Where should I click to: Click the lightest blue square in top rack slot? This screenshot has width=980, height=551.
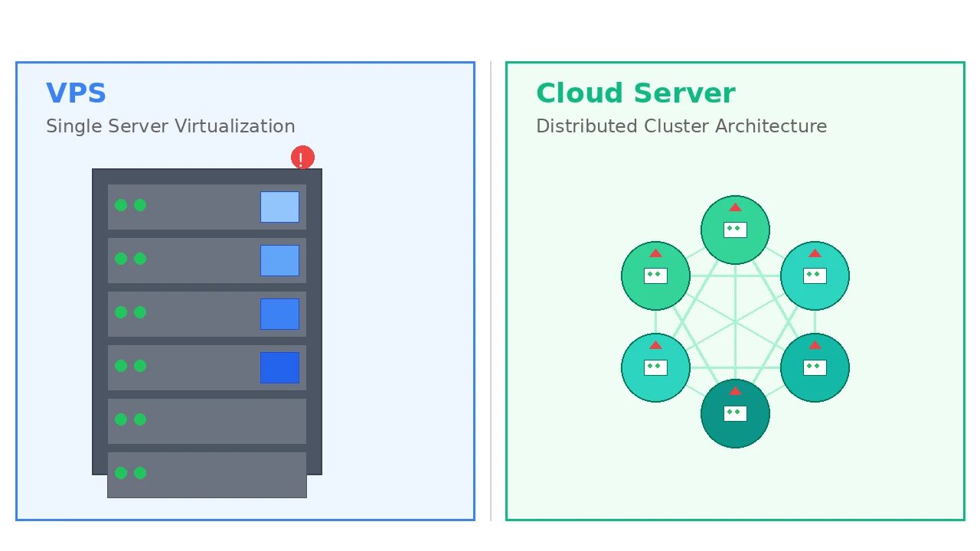279,207
